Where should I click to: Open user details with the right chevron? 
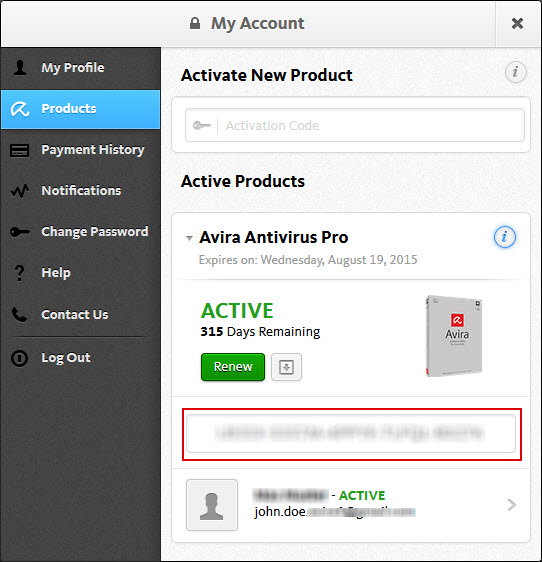point(512,505)
